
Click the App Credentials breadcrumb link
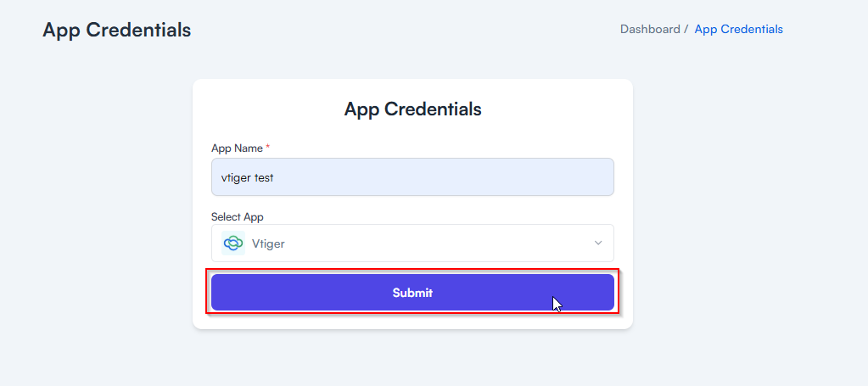[738, 29]
